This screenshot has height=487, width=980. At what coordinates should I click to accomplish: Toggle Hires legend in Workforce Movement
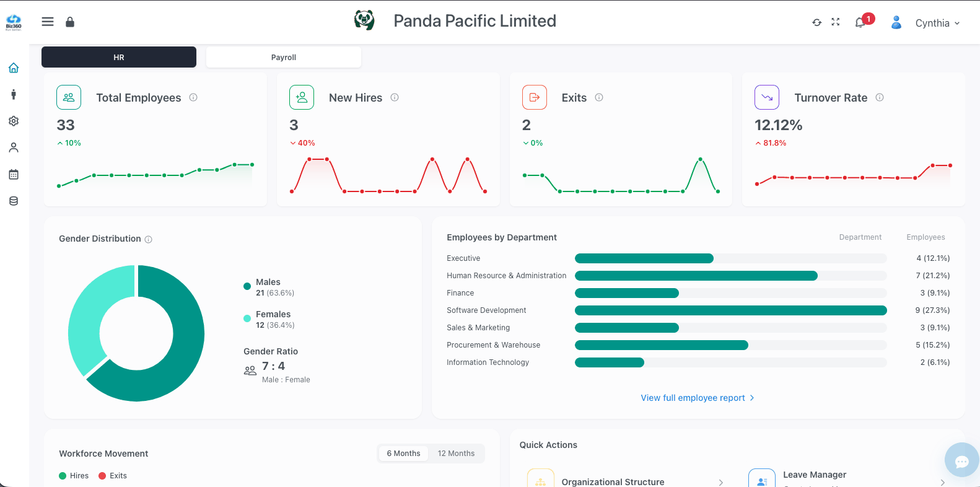[74, 476]
